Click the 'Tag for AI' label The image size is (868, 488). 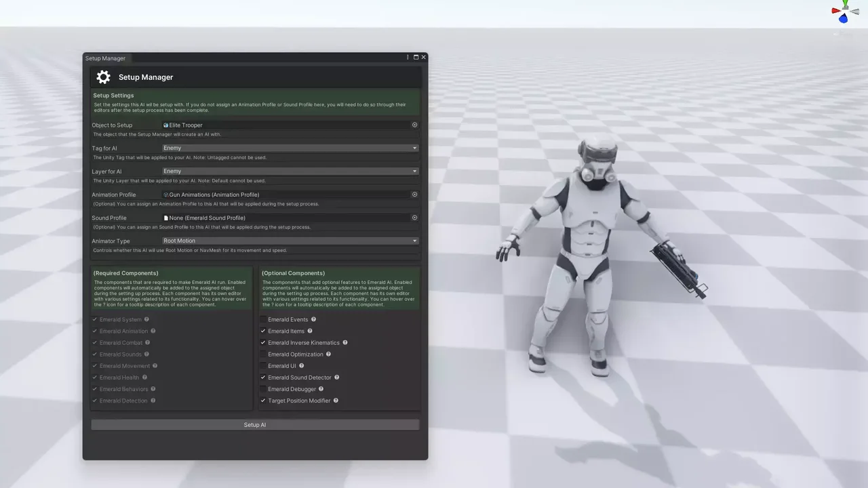(x=104, y=148)
